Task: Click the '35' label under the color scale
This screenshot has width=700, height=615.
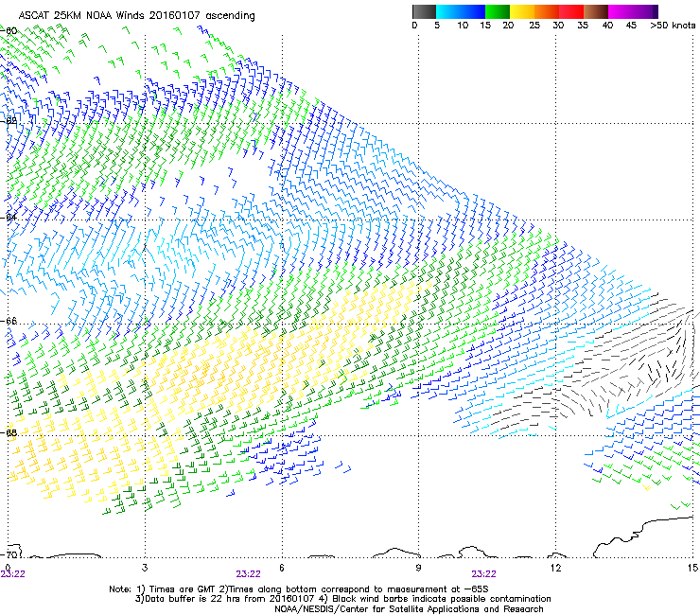Action: coord(583,26)
